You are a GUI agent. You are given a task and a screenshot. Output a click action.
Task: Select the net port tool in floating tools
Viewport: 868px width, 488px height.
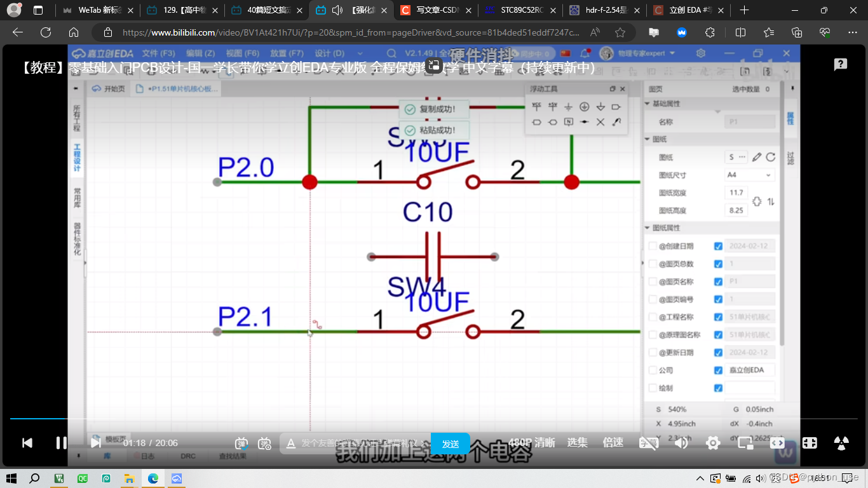(616, 107)
